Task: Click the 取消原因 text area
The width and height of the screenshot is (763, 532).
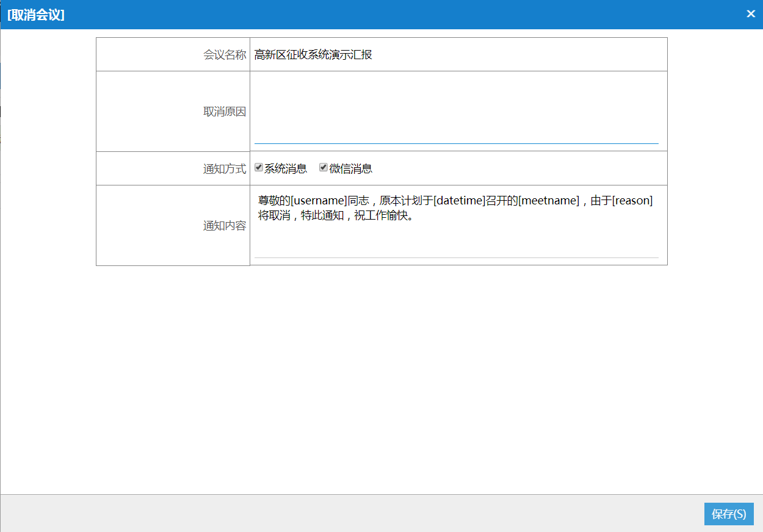Action: (457, 110)
